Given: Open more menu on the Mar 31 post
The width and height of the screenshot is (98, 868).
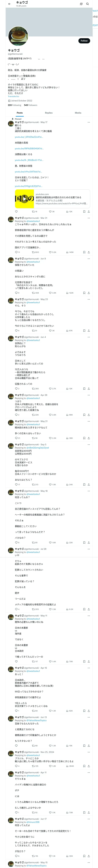Looking at the screenshot, I should pyautogui.click(x=89, y=218).
